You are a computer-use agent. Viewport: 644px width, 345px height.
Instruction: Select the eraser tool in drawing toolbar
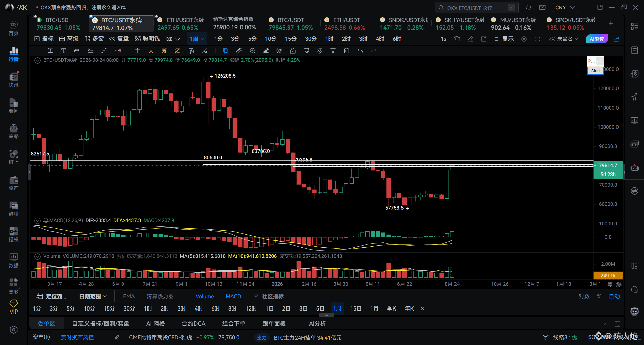pos(266,51)
